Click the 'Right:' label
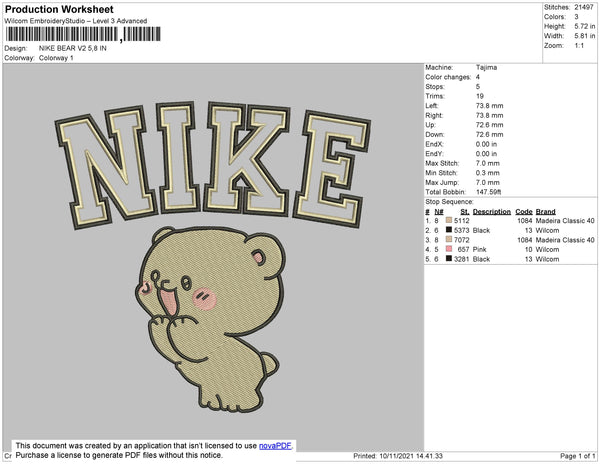The image size is (600, 464). (x=434, y=115)
